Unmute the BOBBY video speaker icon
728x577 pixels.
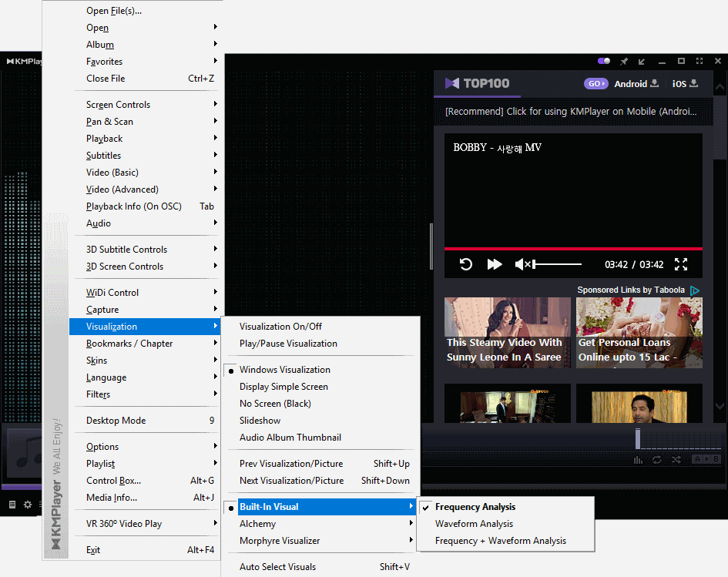tap(522, 264)
